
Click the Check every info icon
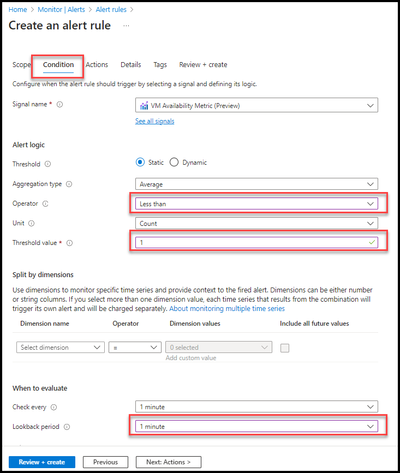tap(54, 407)
